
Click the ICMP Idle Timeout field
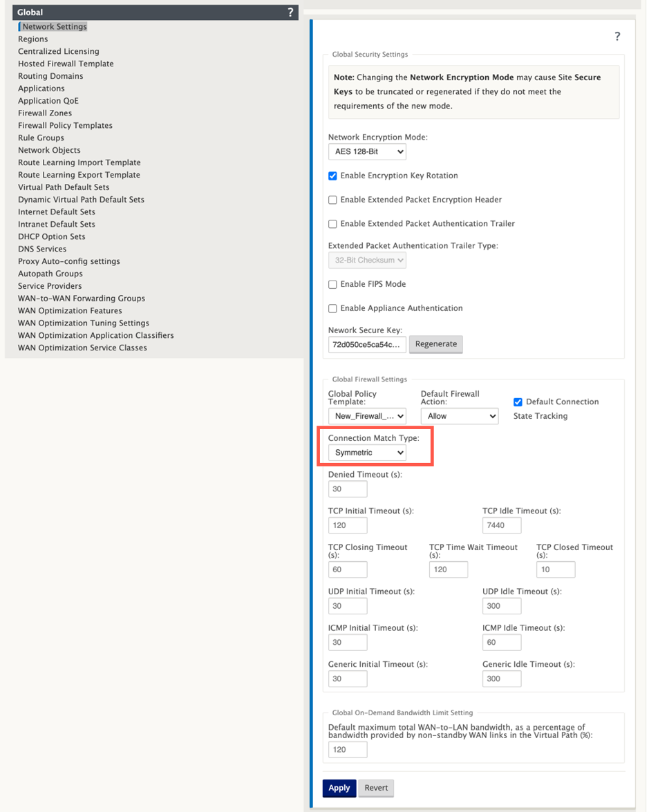coord(502,642)
